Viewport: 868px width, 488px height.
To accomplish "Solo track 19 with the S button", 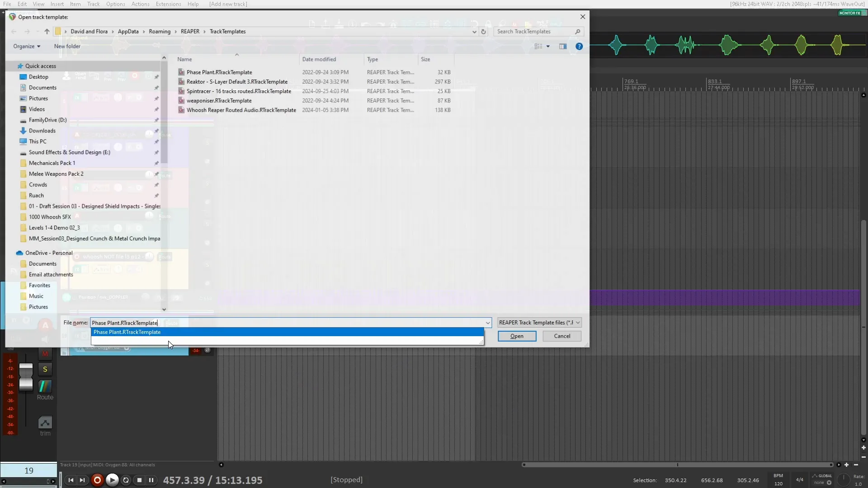I will click(45, 369).
